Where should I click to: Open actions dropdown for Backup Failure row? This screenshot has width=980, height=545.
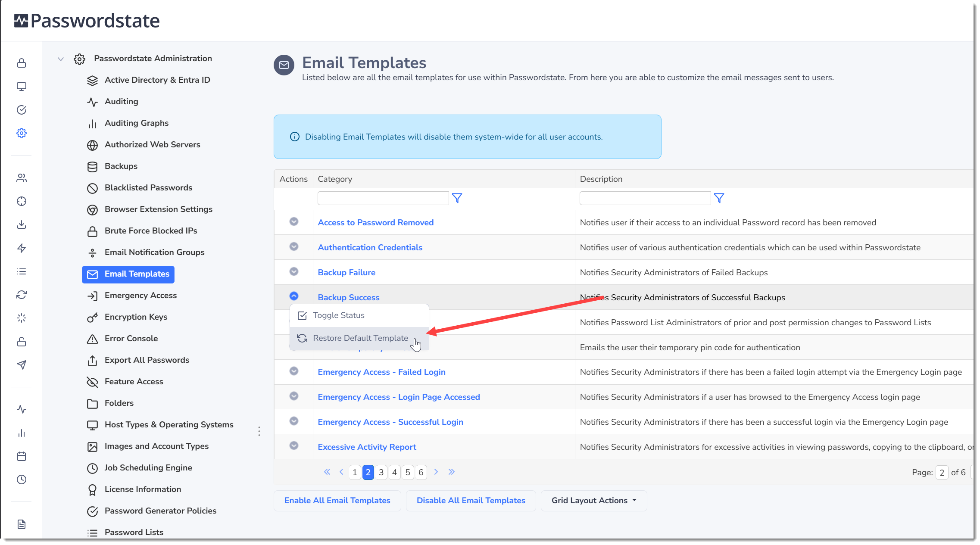click(294, 271)
